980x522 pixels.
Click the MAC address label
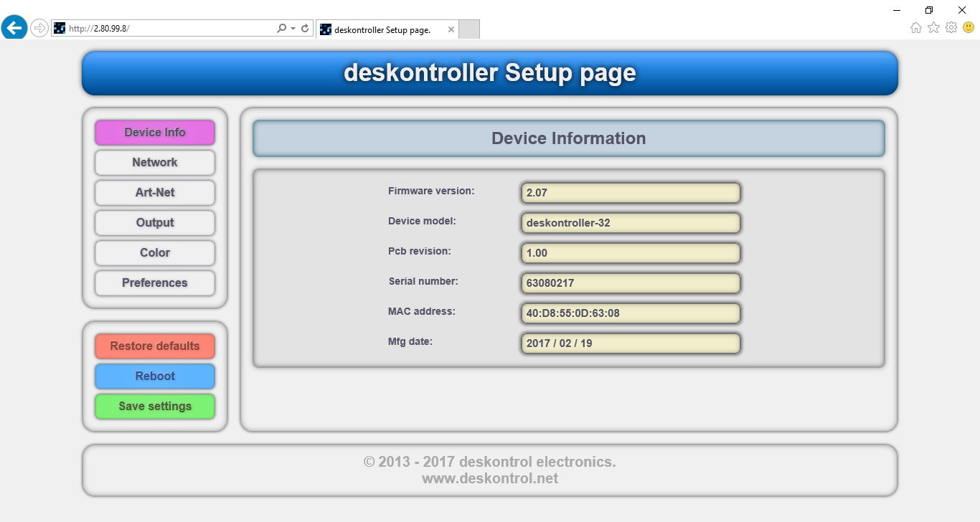coord(422,312)
